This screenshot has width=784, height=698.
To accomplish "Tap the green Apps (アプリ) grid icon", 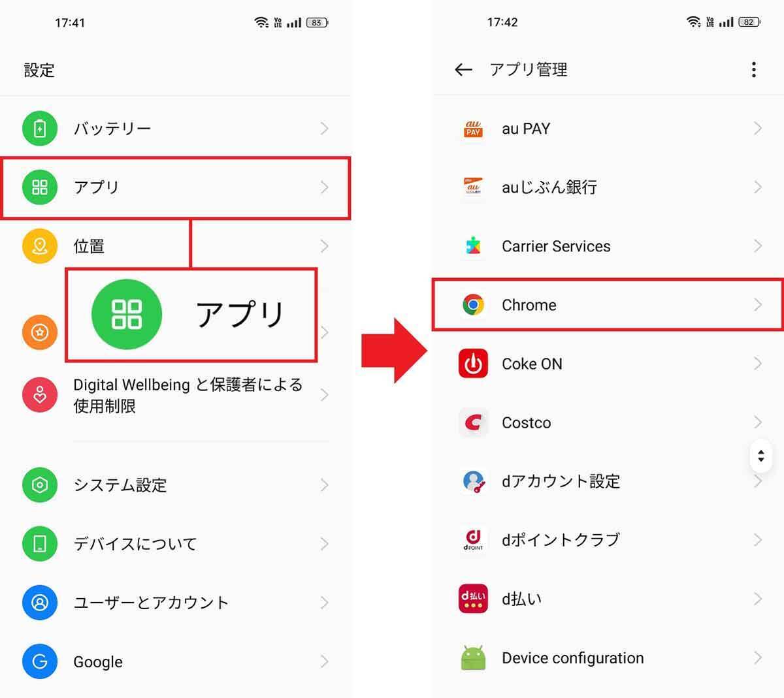I will [x=40, y=187].
